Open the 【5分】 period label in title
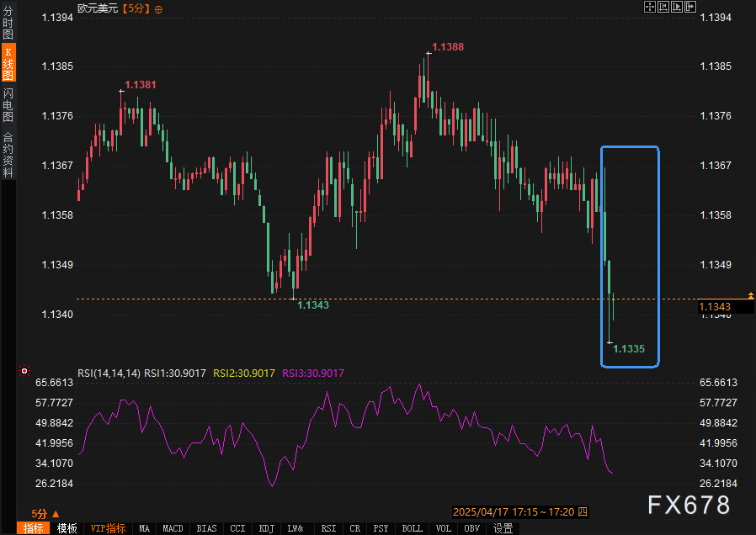756x535 pixels. (x=136, y=8)
